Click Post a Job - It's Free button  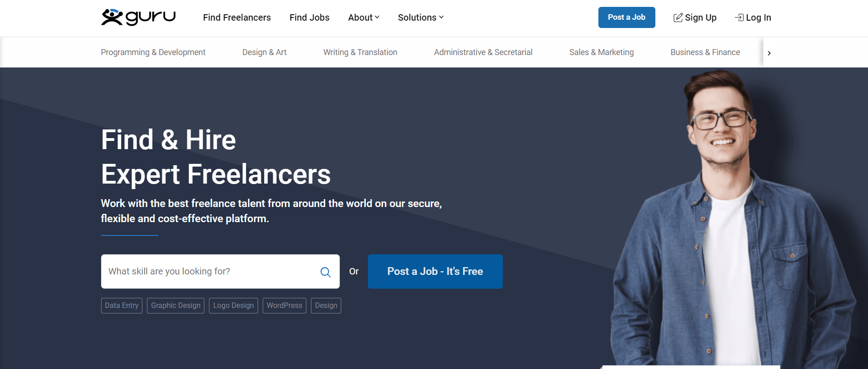pyautogui.click(x=435, y=271)
